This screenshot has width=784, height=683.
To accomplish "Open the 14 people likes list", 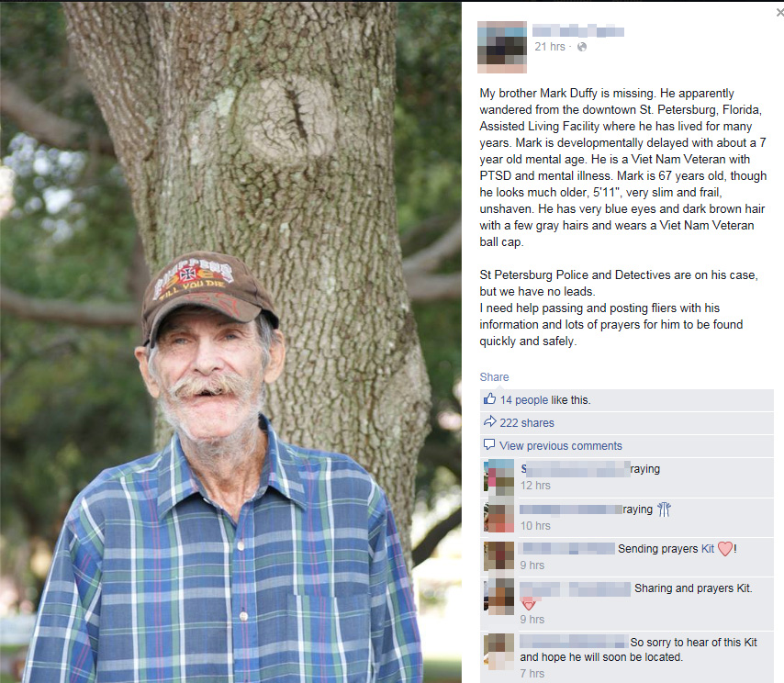I will click(524, 400).
